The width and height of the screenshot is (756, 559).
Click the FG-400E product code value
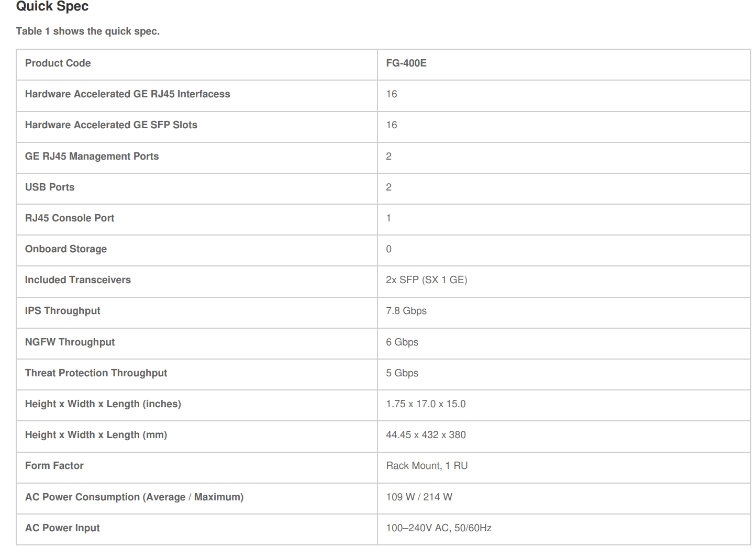[x=406, y=63]
